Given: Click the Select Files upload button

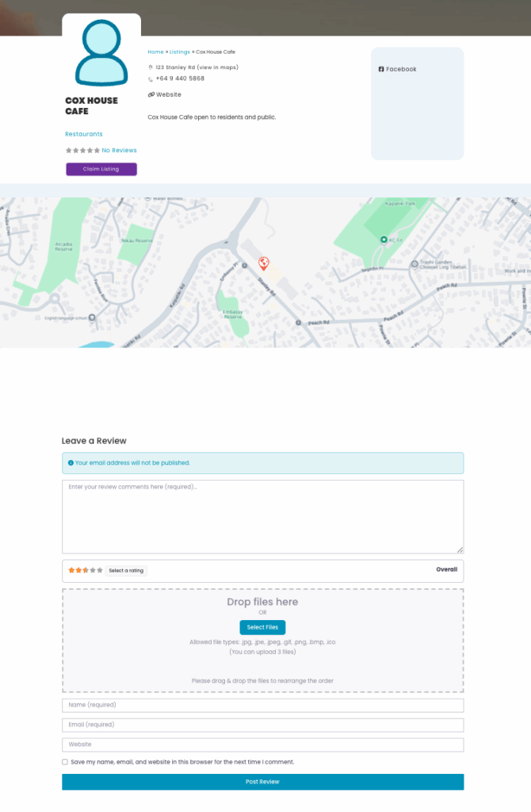Looking at the screenshot, I should 262,627.
